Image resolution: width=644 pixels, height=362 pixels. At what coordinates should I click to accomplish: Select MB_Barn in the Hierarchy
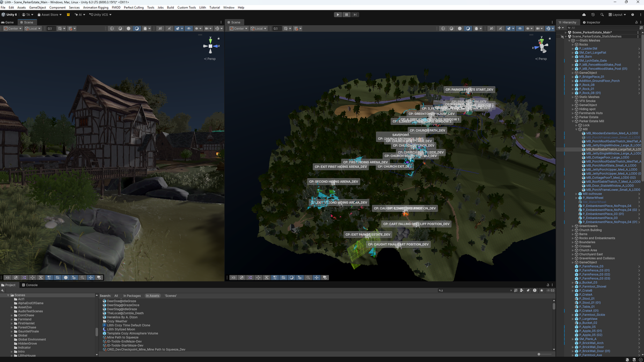click(586, 57)
